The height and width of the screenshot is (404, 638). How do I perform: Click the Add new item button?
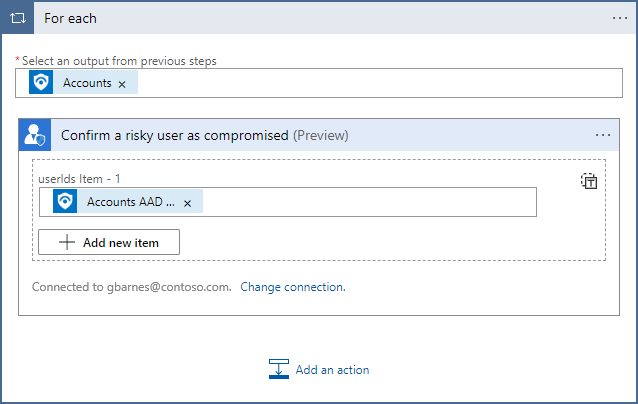tap(109, 242)
